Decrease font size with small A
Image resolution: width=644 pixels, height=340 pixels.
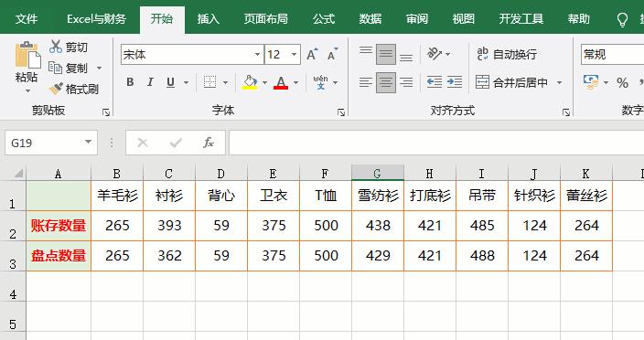332,54
